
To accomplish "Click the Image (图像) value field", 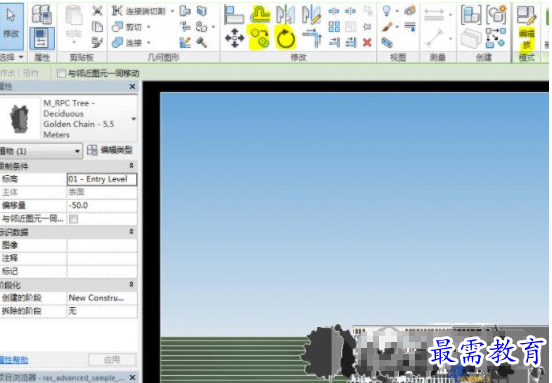I will [102, 245].
